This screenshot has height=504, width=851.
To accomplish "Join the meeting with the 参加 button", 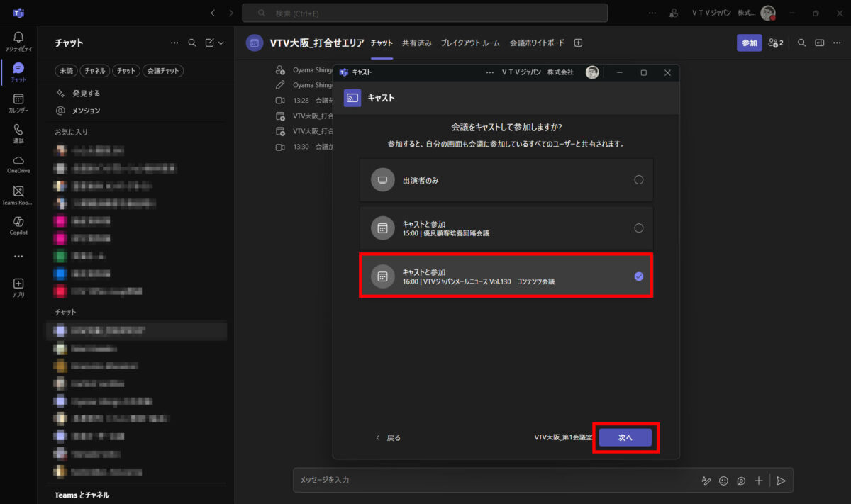I will [x=750, y=43].
